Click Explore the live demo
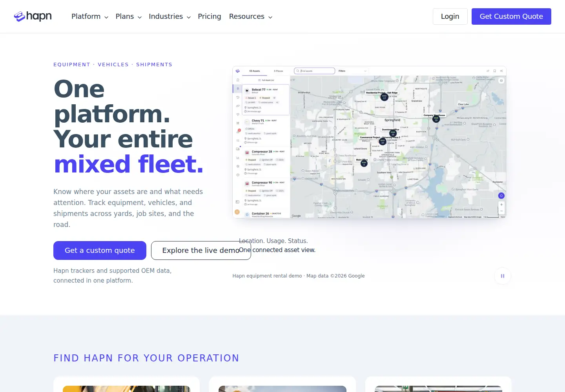This screenshot has height=392, width=565. point(201,250)
